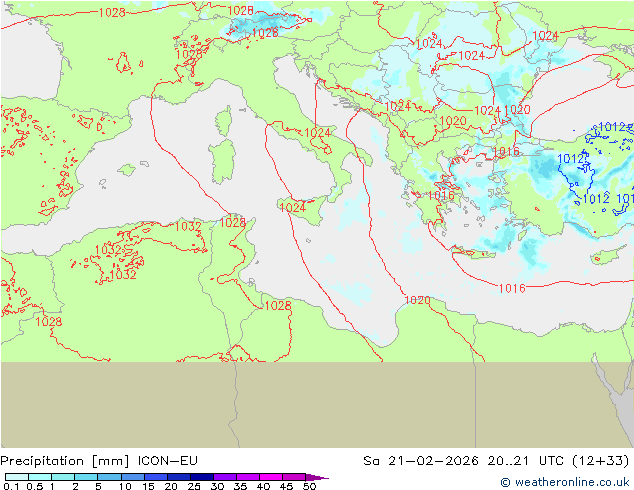Click the 1028 isobar label in southwest Algeria

tap(48, 321)
